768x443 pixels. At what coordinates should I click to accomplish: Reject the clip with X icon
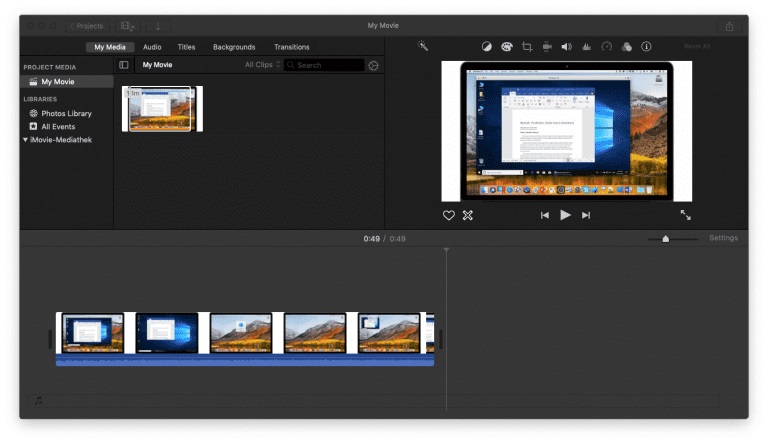click(468, 215)
